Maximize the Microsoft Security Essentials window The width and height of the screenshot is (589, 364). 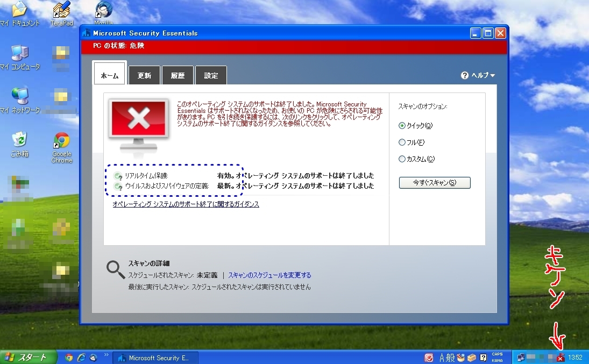click(x=488, y=33)
